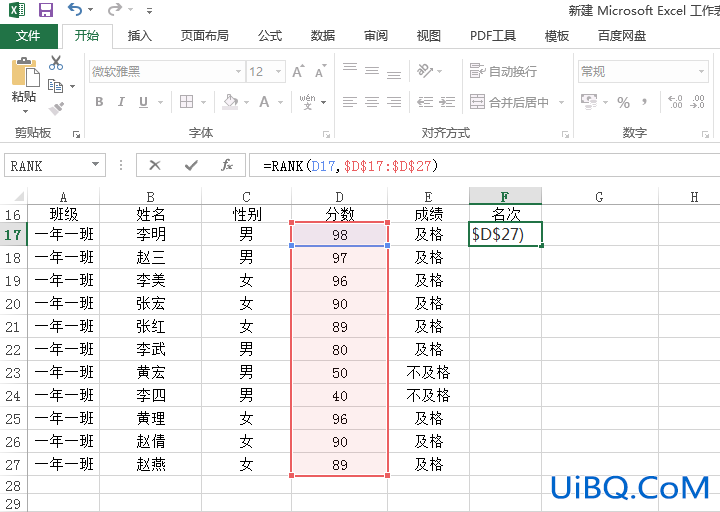
Task: Open the 百度网盘 tab
Action: pyautogui.click(x=622, y=36)
